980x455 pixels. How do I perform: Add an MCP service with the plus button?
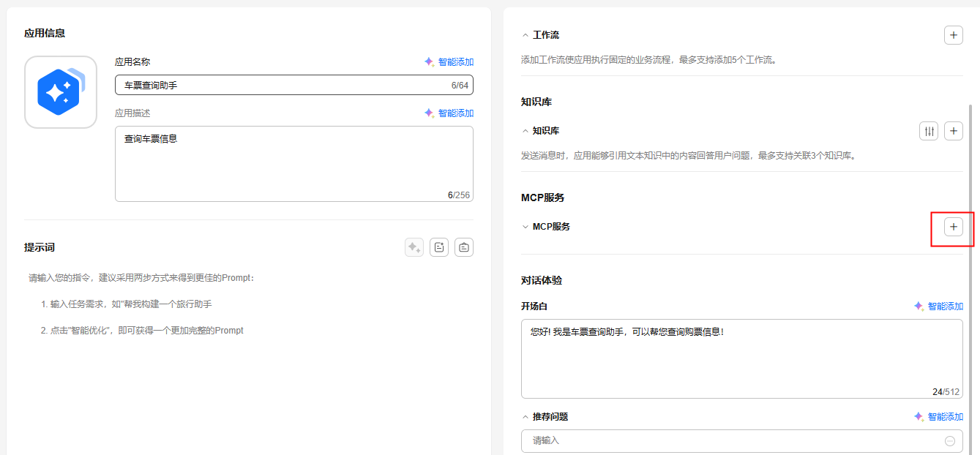pos(953,227)
